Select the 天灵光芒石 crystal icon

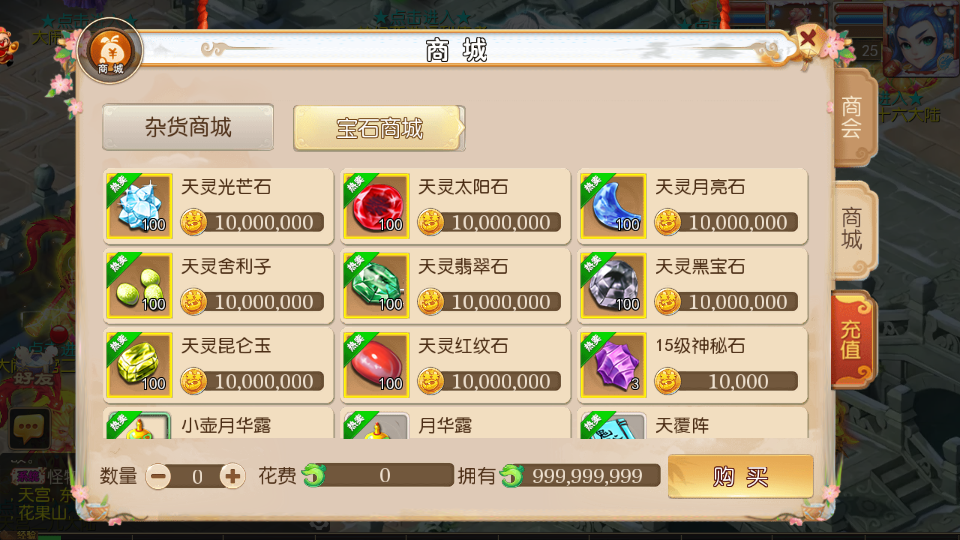pyautogui.click(x=139, y=206)
